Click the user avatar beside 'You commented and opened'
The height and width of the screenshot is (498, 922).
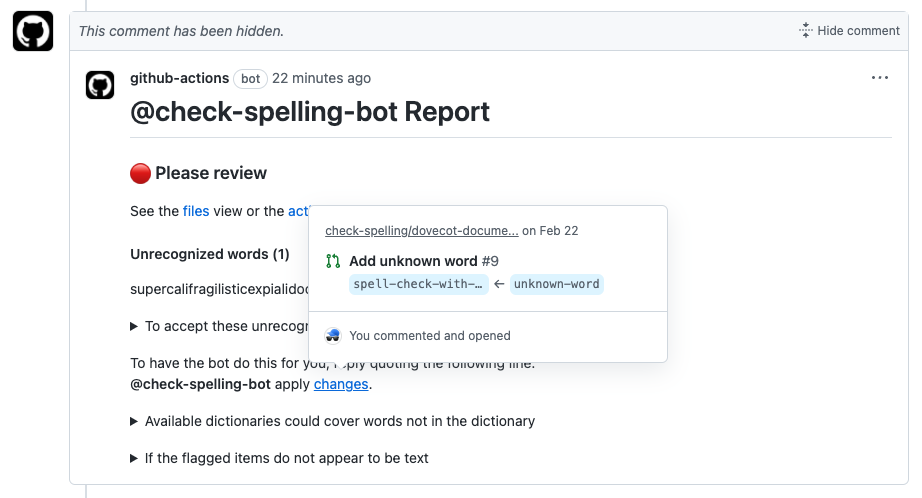pyautogui.click(x=333, y=336)
